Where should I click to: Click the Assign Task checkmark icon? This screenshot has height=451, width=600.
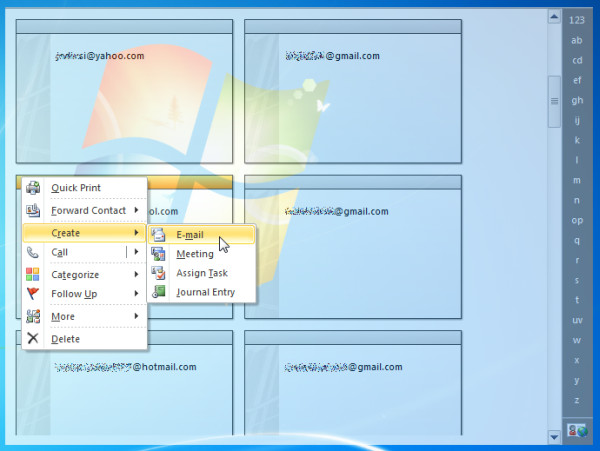point(158,273)
